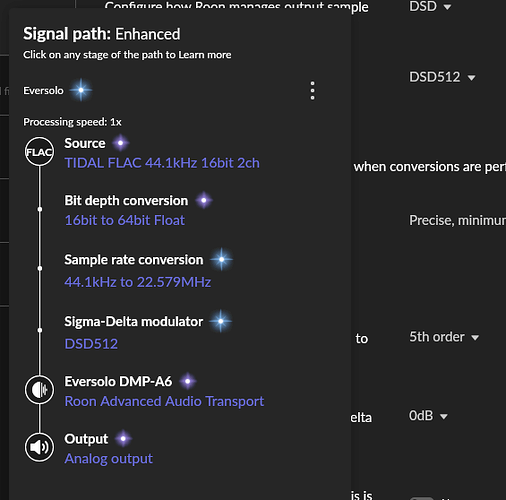Expand the DSD512 rate dropdown
This screenshot has width=506, height=500.
[442, 77]
